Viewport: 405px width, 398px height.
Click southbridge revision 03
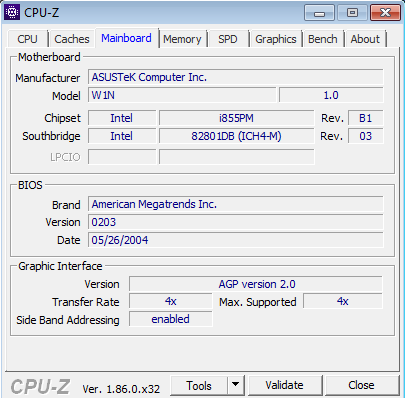pos(366,136)
